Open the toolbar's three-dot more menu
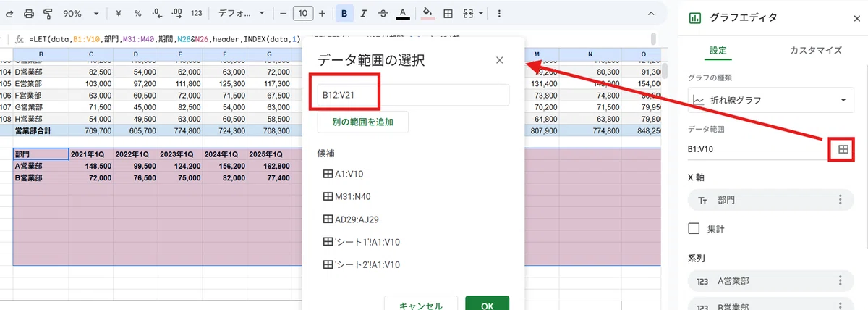868x310 pixels. (x=498, y=13)
